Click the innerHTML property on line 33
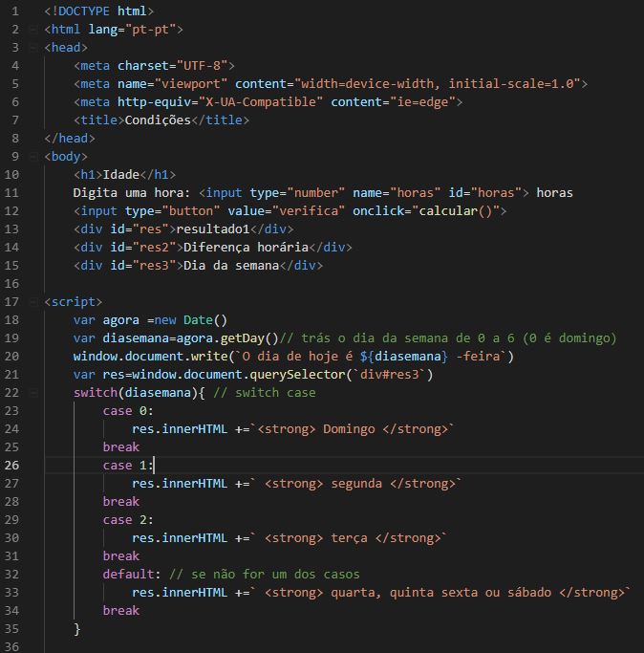 tap(194, 593)
